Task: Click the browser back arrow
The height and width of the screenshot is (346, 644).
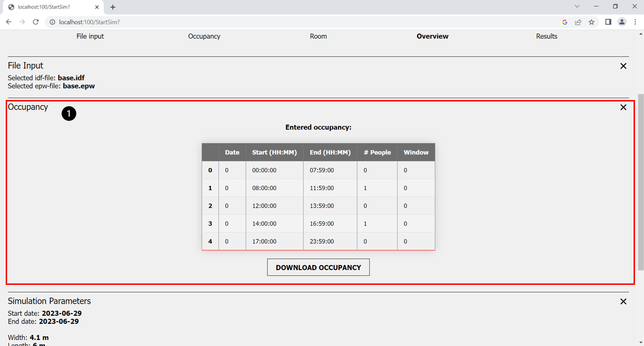Action: click(9, 22)
